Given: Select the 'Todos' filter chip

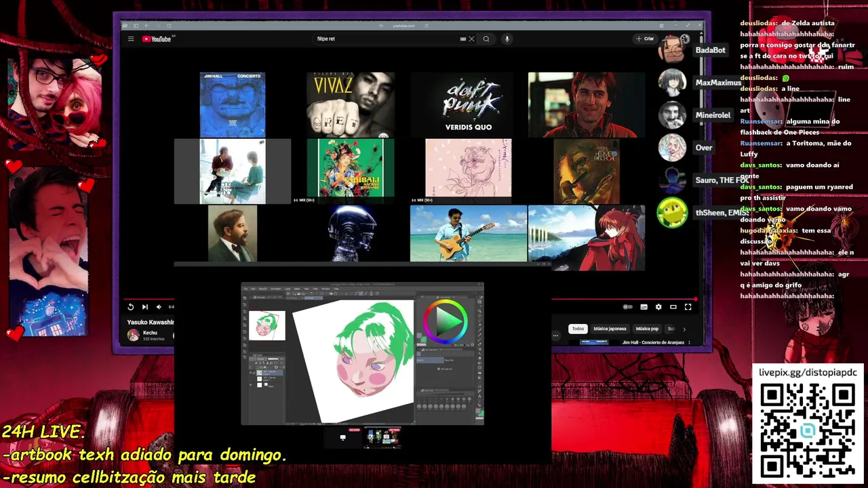Looking at the screenshot, I should pyautogui.click(x=578, y=329).
